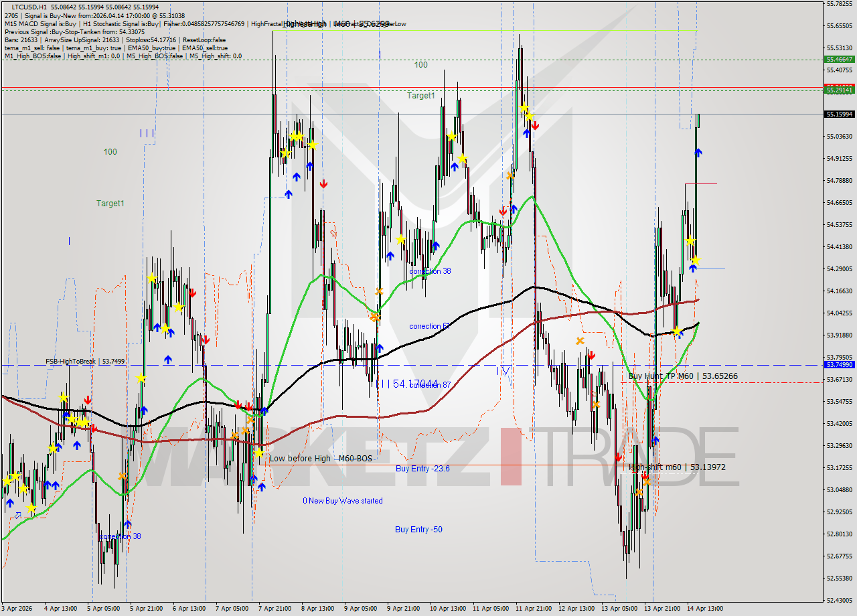
Task: Click the orange cross marker near 9 Apr 05:00
Action: pyautogui.click(x=380, y=291)
